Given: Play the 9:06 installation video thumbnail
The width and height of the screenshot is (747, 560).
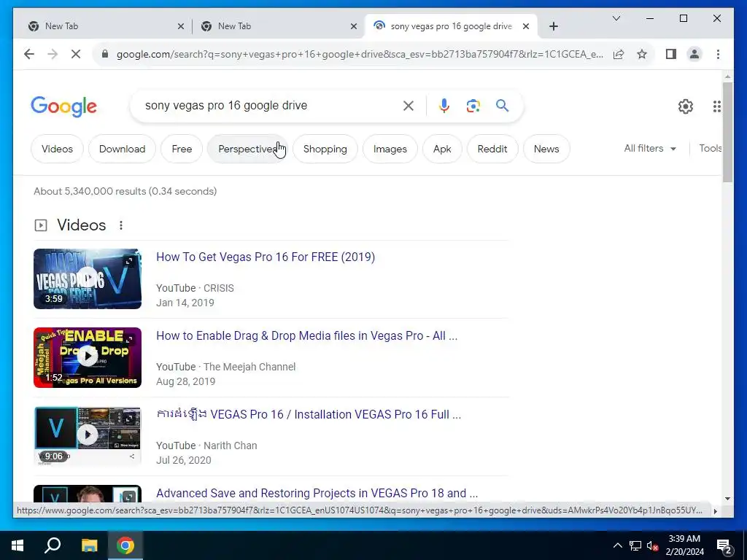Looking at the screenshot, I should point(88,436).
